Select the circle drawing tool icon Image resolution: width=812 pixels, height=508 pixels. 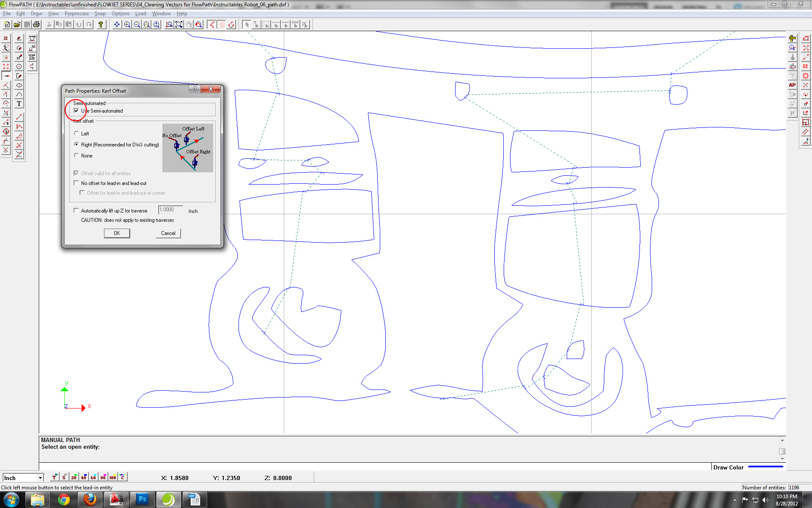(19, 66)
